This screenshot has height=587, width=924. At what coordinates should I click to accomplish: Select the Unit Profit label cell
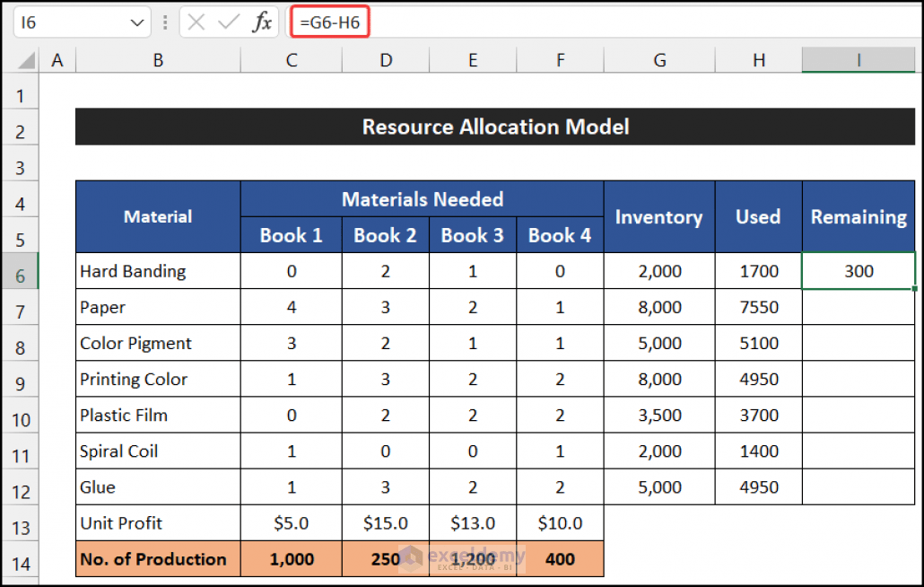[158, 522]
